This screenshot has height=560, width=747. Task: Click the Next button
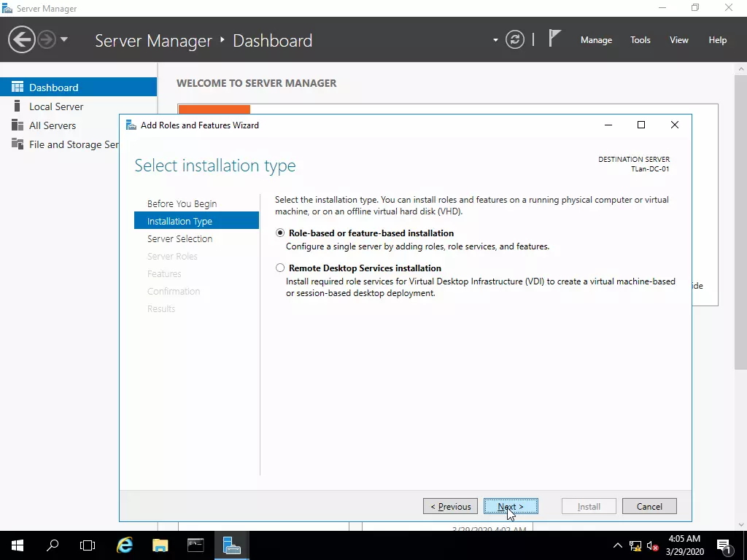coord(511,506)
